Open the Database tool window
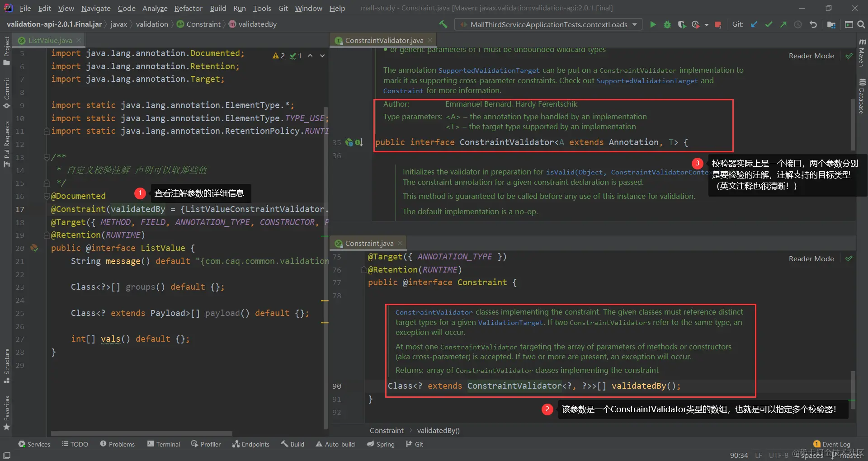868x461 pixels. pyautogui.click(x=862, y=96)
